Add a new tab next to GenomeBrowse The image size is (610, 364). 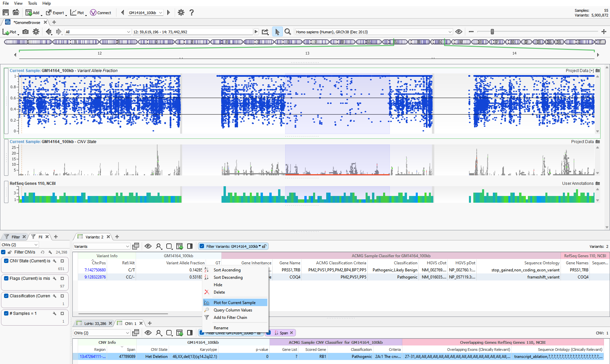(54, 22)
